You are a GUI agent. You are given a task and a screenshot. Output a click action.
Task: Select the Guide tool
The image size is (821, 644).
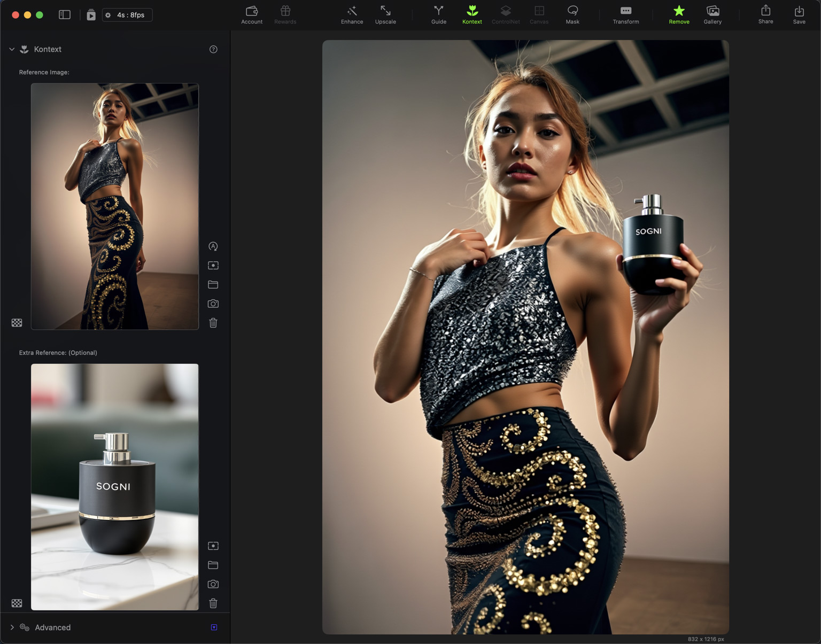tap(438, 14)
